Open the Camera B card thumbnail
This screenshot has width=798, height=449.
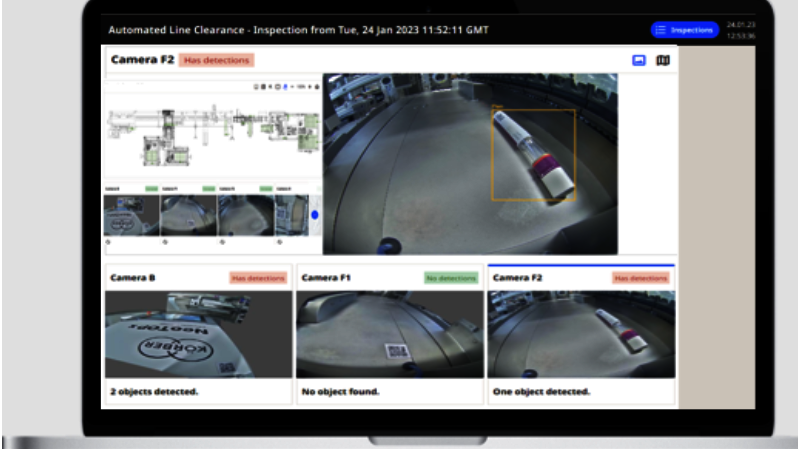pos(198,334)
